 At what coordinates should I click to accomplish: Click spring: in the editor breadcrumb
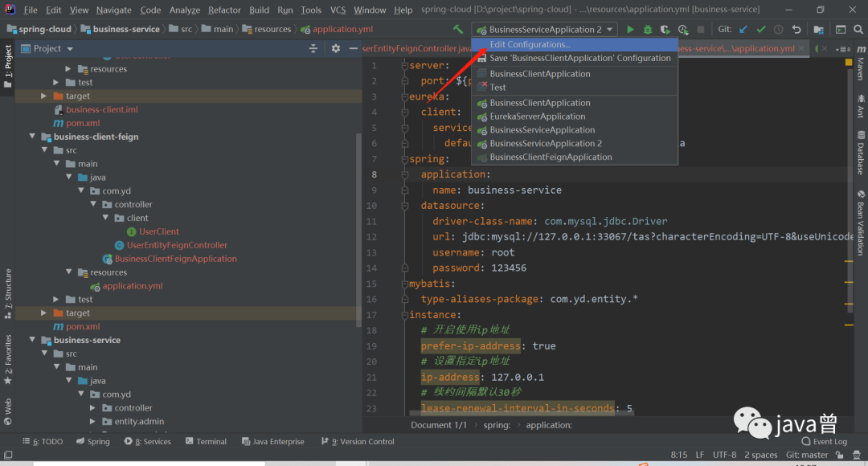(497, 425)
